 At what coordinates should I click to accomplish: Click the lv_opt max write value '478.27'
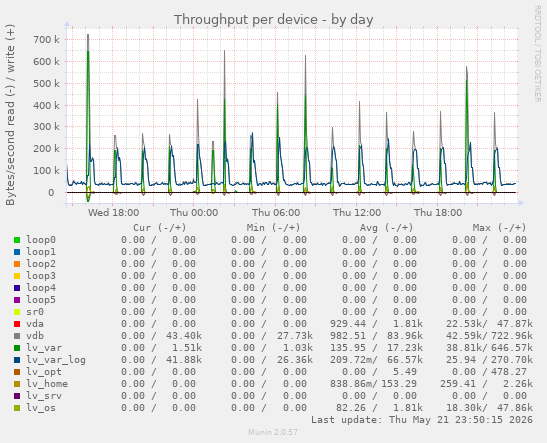click(509, 372)
